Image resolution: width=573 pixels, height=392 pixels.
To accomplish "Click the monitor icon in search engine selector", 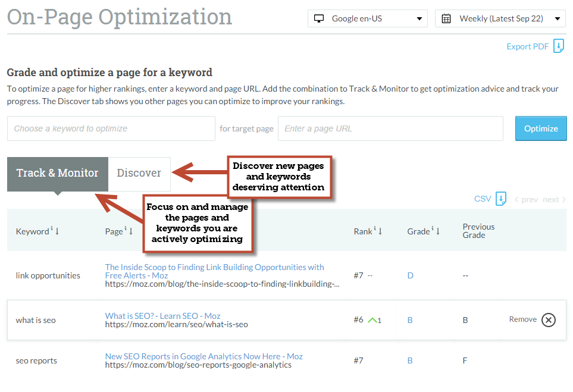I will point(319,18).
